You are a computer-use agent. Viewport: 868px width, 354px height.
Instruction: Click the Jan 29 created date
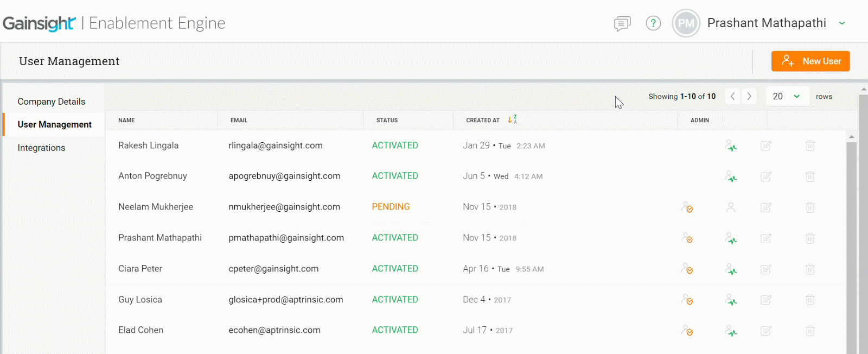[476, 146]
